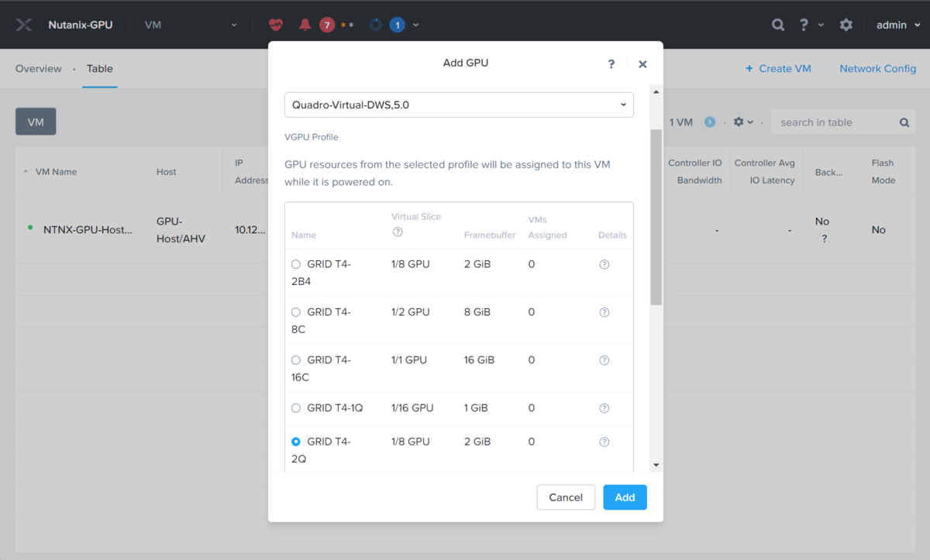Click the Nutanix-GPU cluster name
Viewport: 930px width, 560px height.
click(x=81, y=25)
